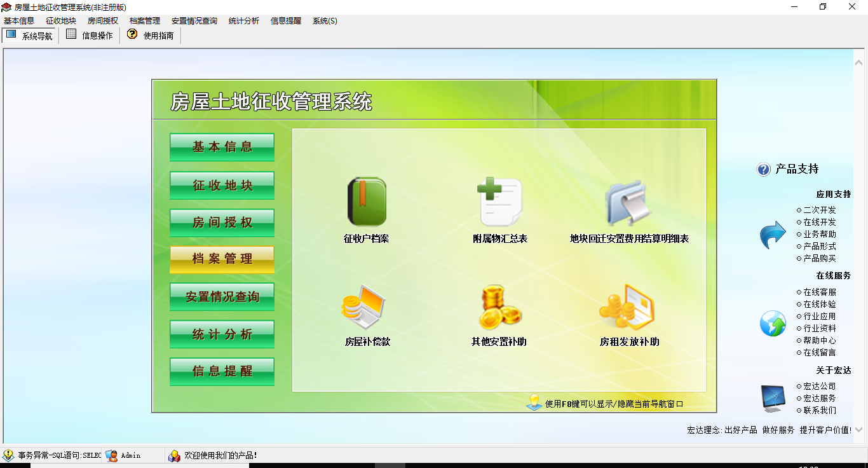
Task: Click the welcome message users icon
Action: click(x=174, y=455)
